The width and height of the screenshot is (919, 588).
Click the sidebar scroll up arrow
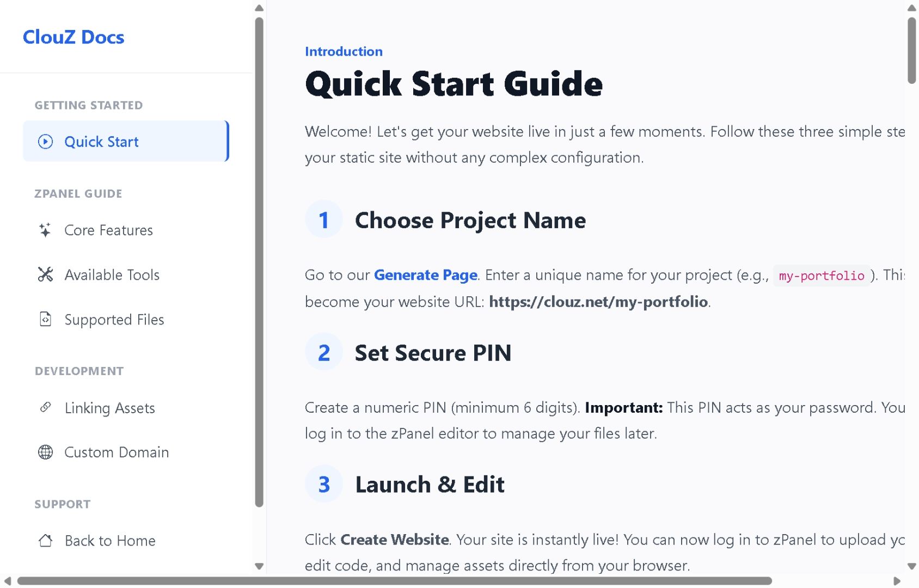coord(259,8)
